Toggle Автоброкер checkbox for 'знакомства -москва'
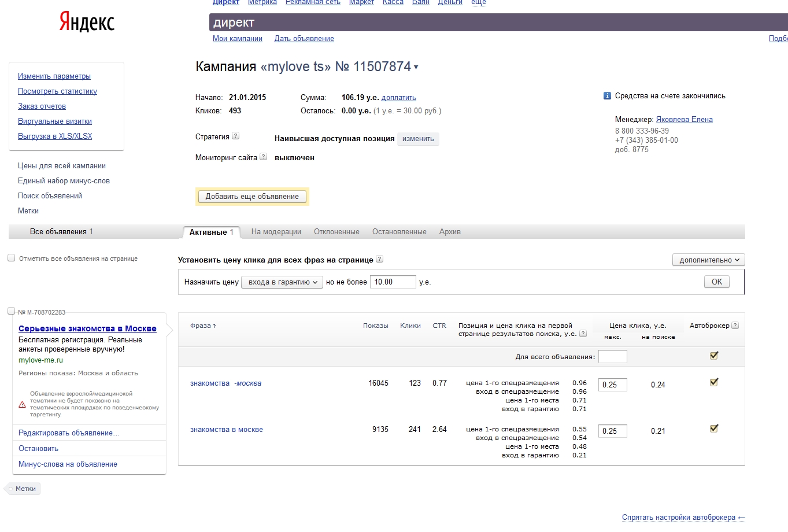Image resolution: width=788 pixels, height=532 pixels. tap(714, 382)
